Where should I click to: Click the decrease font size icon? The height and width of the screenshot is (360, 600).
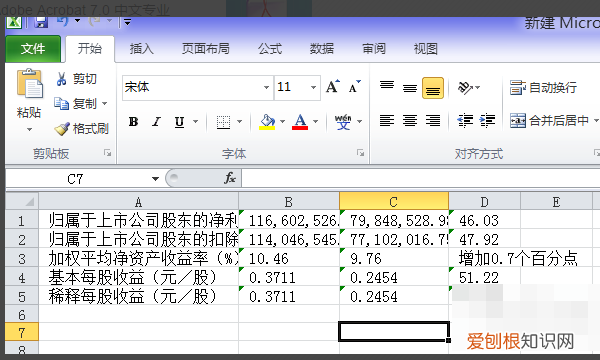pos(354,86)
